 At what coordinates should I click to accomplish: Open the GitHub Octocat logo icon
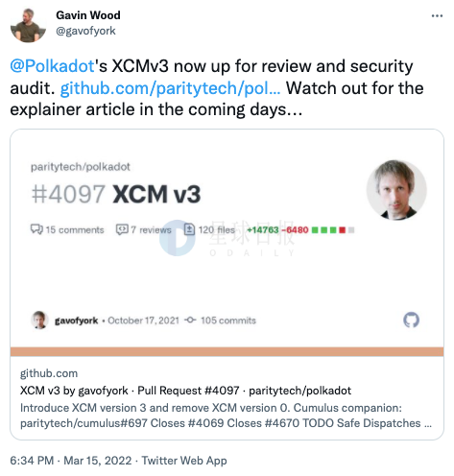(x=411, y=320)
